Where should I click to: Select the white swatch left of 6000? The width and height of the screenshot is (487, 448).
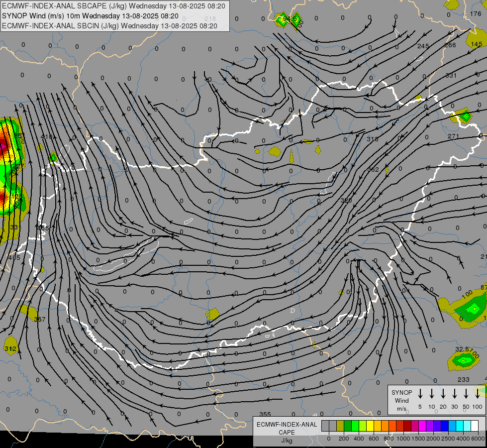(x=474, y=426)
